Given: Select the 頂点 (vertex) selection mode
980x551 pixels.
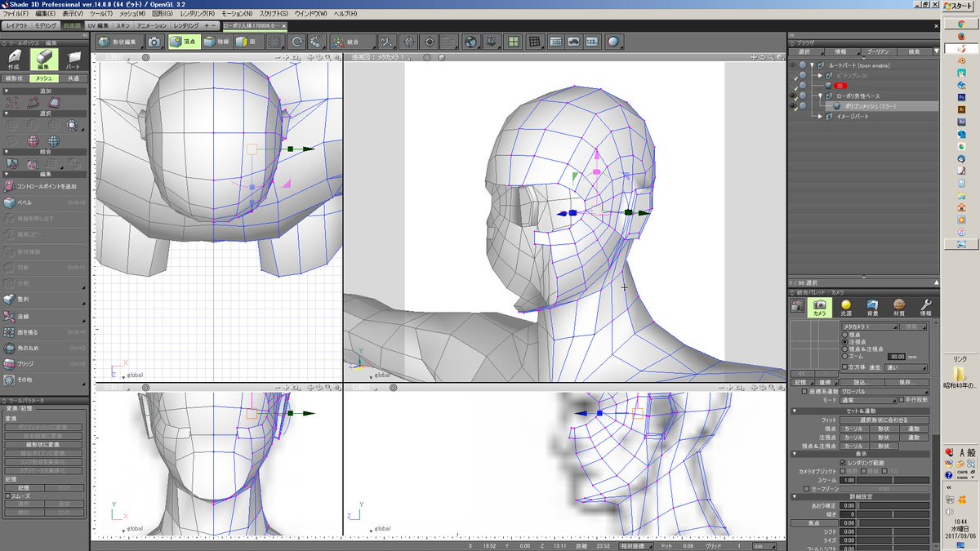Looking at the screenshot, I should coord(184,42).
